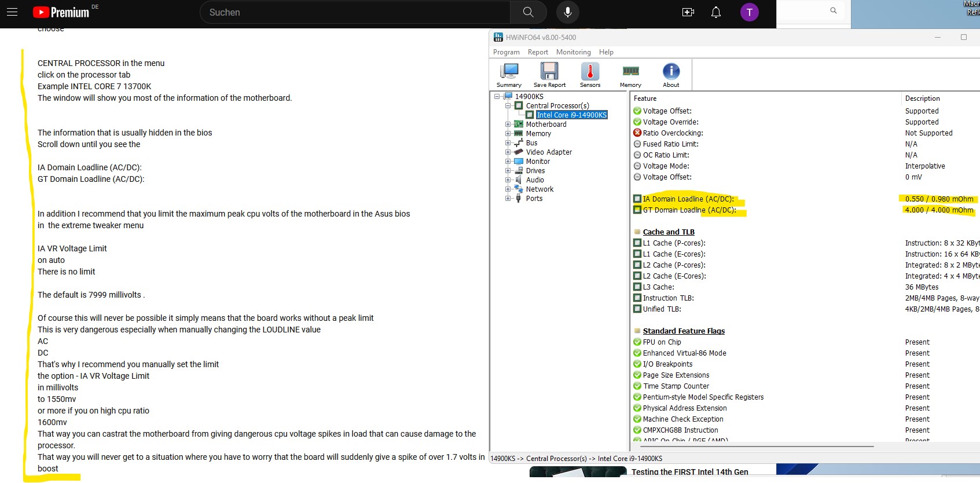Click the YouTube search magnifier button
The image size is (980, 483).
point(528,12)
